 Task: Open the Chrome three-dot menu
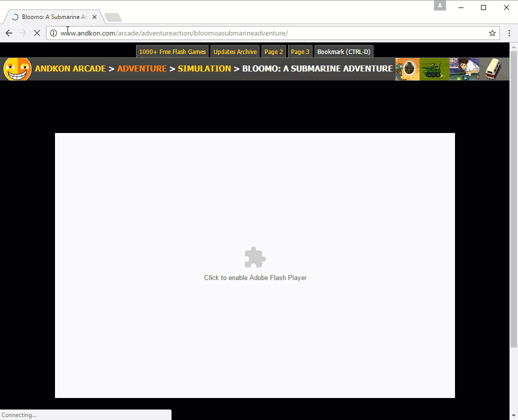[509, 33]
